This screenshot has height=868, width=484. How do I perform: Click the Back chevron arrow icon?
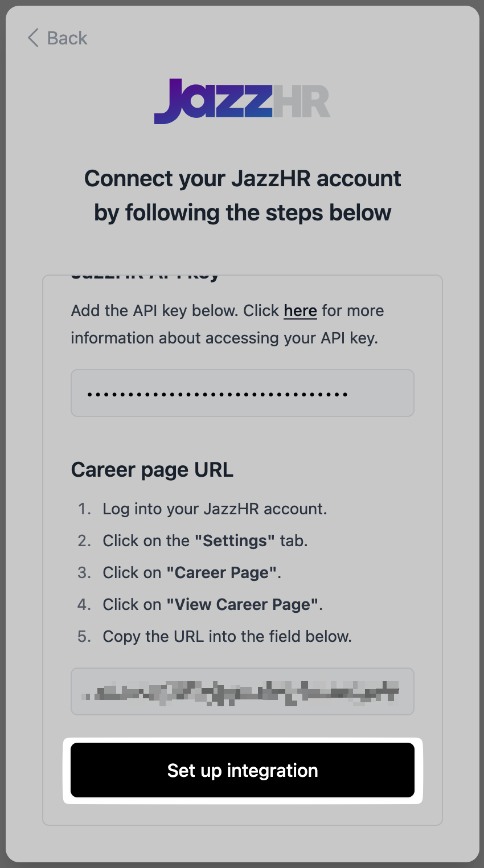pos(33,38)
